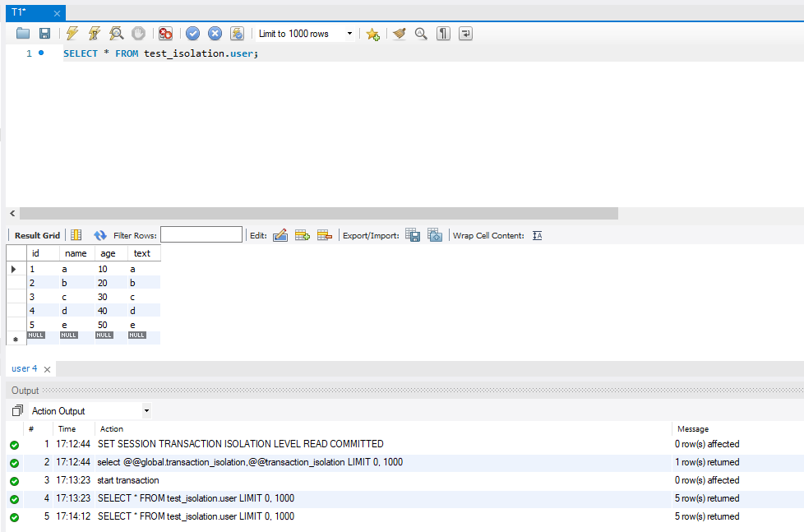Refresh the result grid data

click(x=100, y=235)
